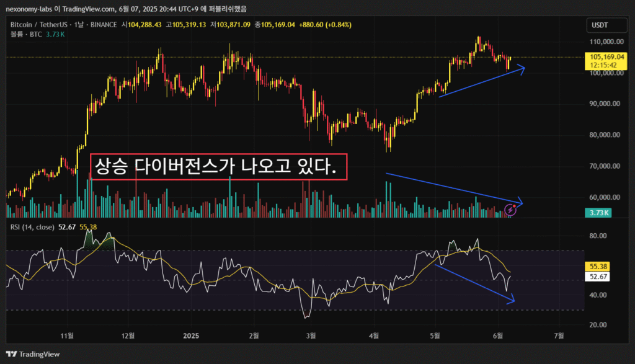Click the purple lightning bolt event icon
This screenshot has height=364, width=635.
coord(510,210)
